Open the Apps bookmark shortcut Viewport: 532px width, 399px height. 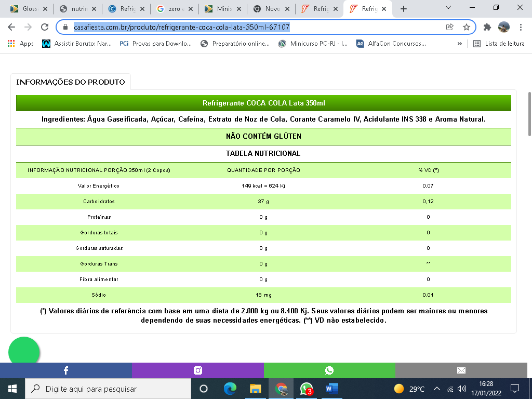click(21, 44)
